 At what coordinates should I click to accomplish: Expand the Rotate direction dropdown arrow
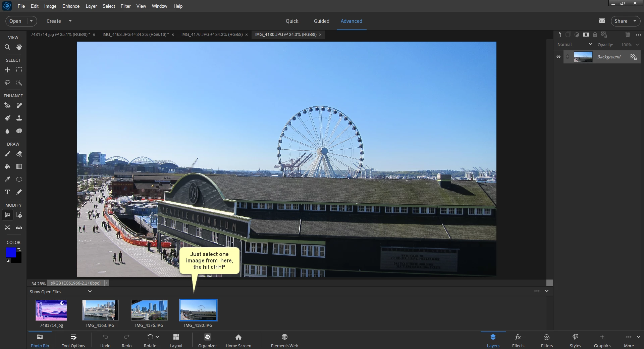[157, 337]
